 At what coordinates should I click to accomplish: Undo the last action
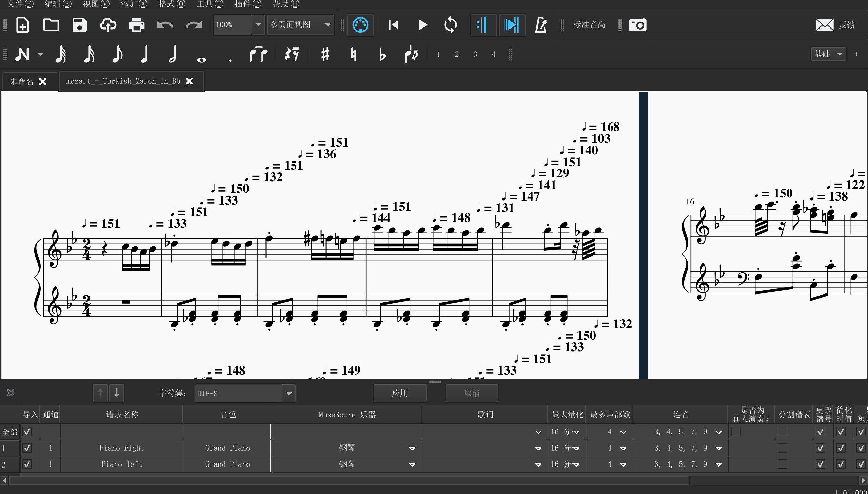[165, 25]
